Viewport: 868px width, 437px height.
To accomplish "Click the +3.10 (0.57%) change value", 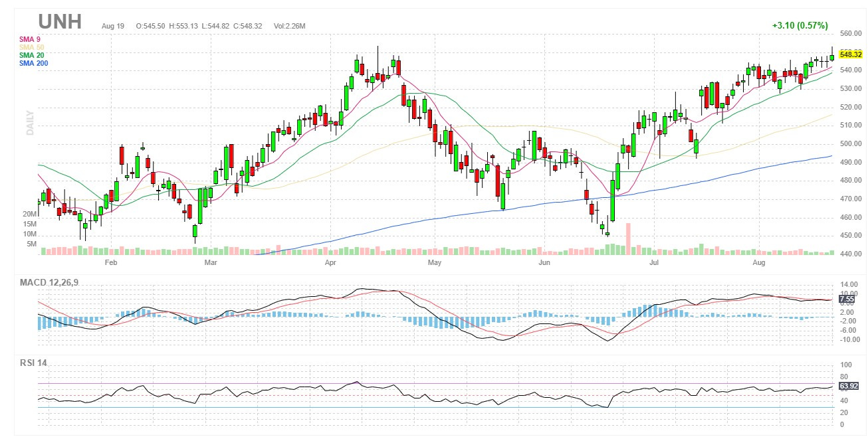I will [x=800, y=25].
